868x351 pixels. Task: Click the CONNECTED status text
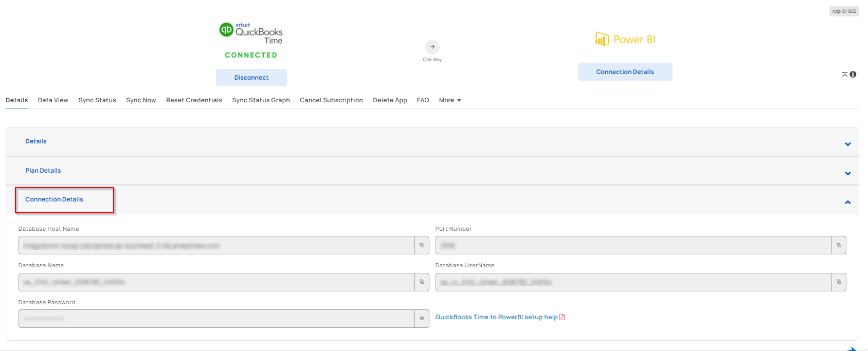251,55
